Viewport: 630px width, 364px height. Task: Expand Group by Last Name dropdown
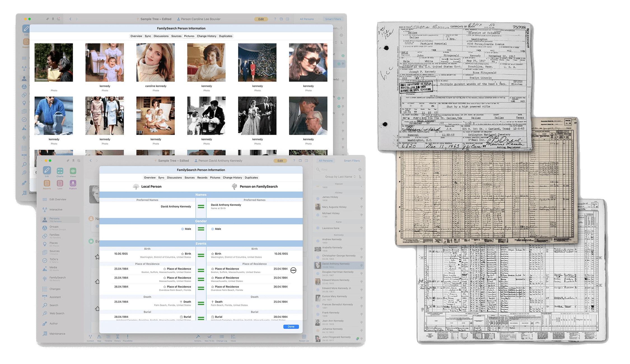pos(340,177)
